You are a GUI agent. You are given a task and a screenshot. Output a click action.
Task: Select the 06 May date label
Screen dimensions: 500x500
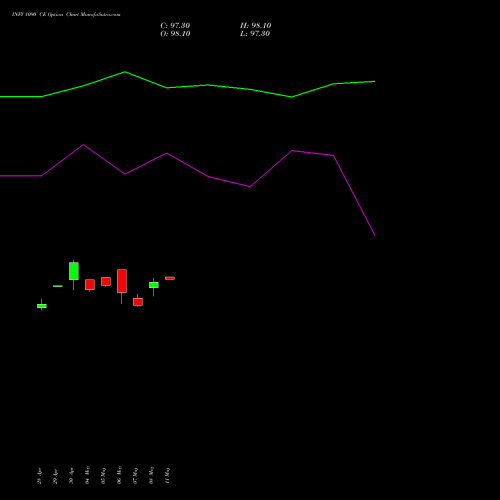(x=119, y=475)
